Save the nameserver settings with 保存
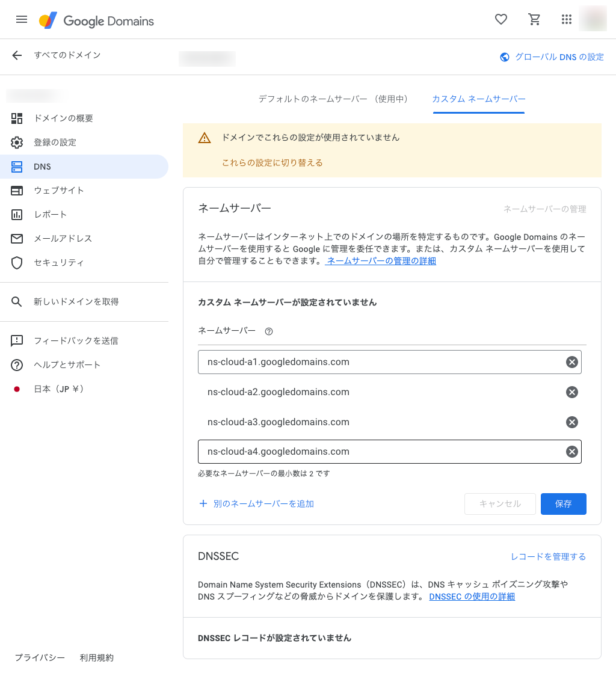Viewport: 616px width, 679px height. 563,504
